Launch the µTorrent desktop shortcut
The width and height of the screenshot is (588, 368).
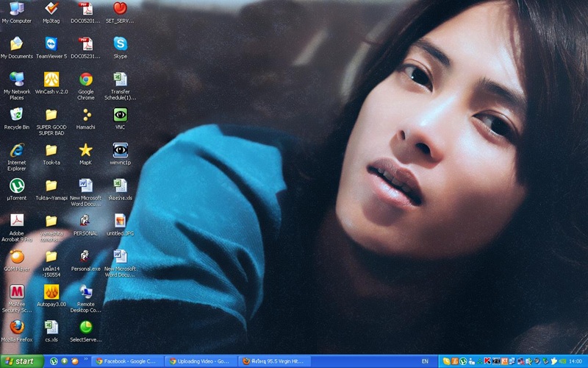(17, 189)
